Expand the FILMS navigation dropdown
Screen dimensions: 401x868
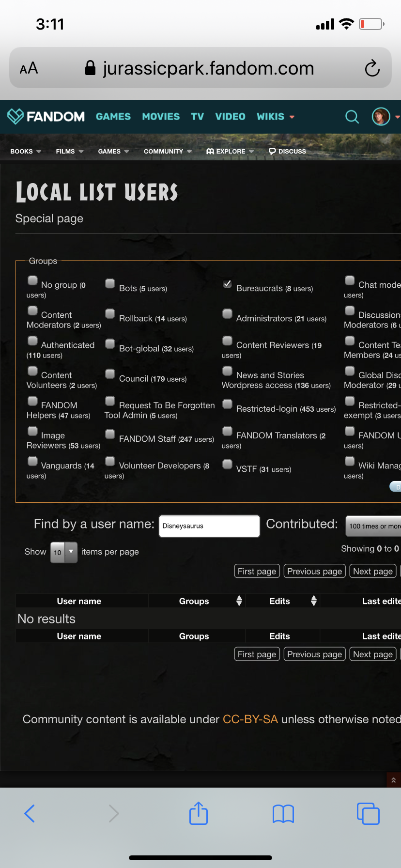[70, 152]
